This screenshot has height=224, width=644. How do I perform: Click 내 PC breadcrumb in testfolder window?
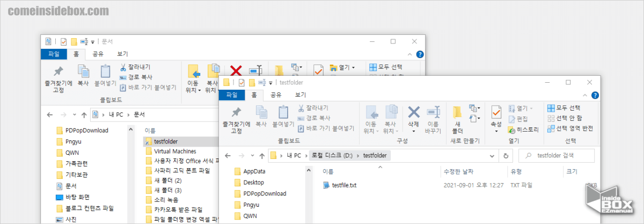[294, 156]
